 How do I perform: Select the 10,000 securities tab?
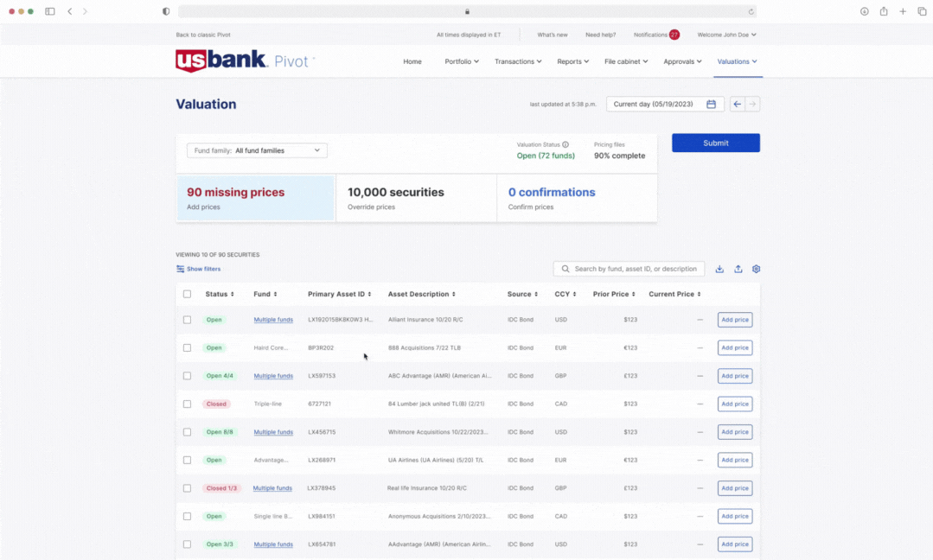point(416,198)
